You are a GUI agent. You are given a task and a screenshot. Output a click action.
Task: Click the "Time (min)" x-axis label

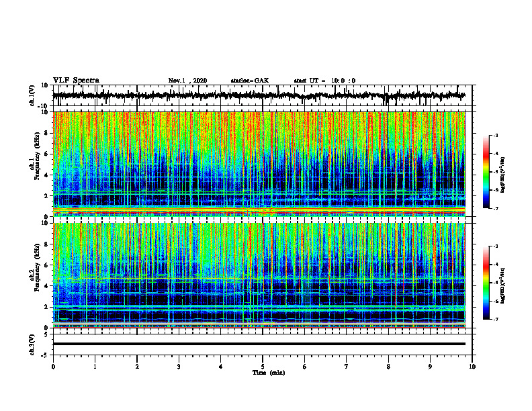click(269, 373)
